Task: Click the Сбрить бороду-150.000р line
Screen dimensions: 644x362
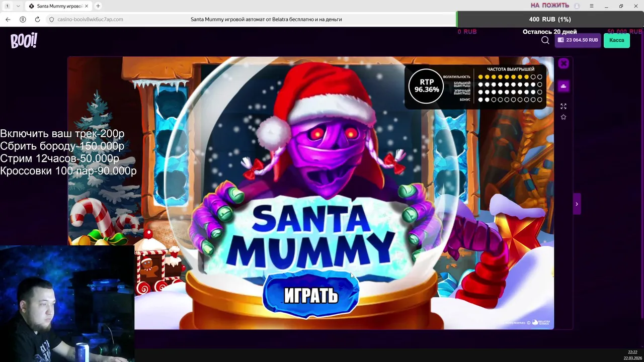Action: 62,146
